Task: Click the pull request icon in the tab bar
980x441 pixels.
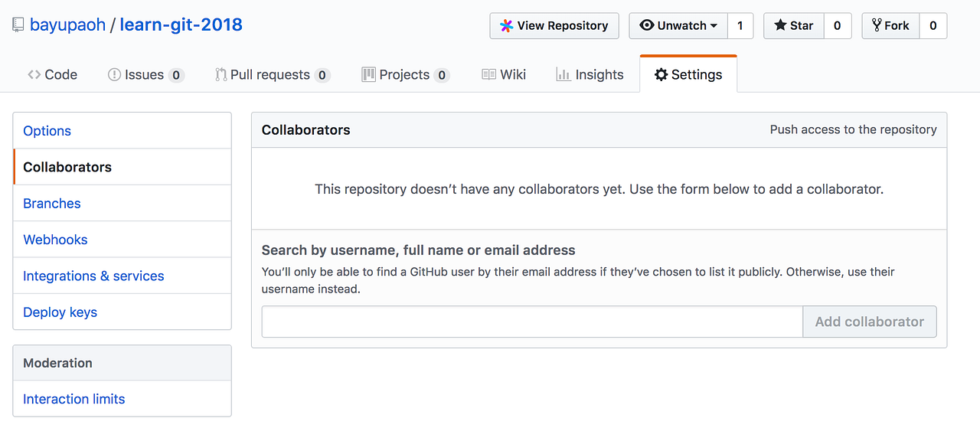Action: pyautogui.click(x=222, y=74)
